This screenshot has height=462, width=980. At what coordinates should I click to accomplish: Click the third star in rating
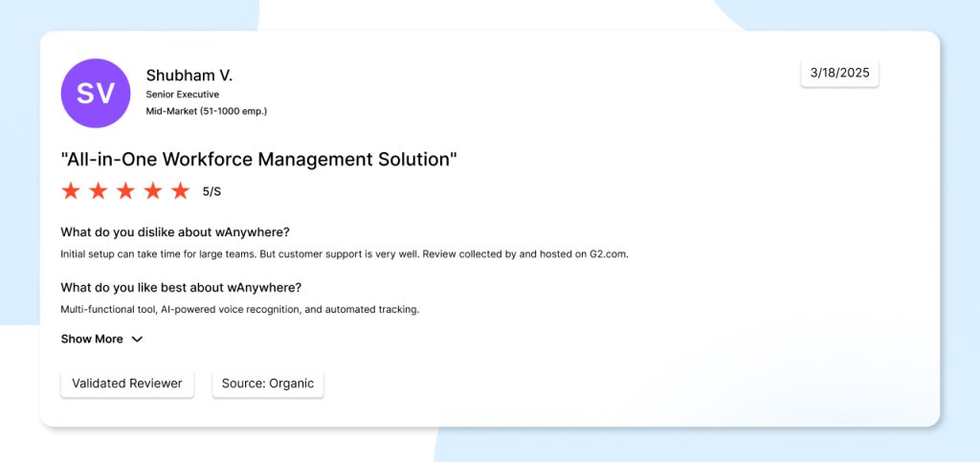pos(125,191)
